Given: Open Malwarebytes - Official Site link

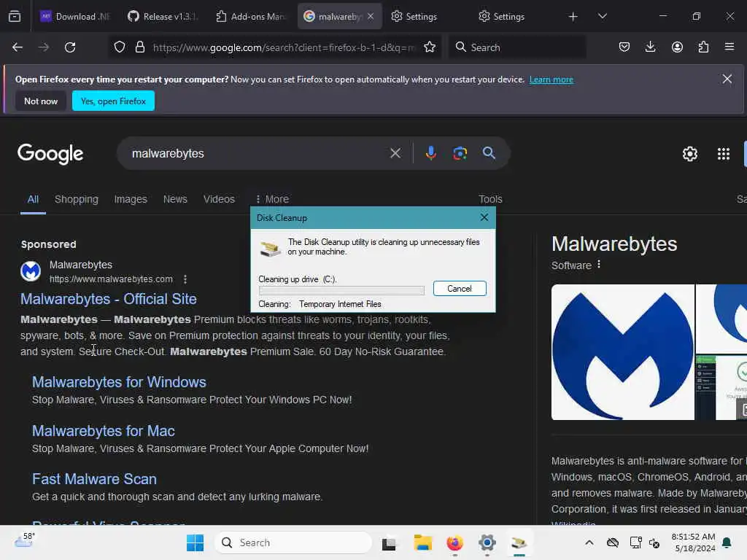Looking at the screenshot, I should (x=109, y=299).
